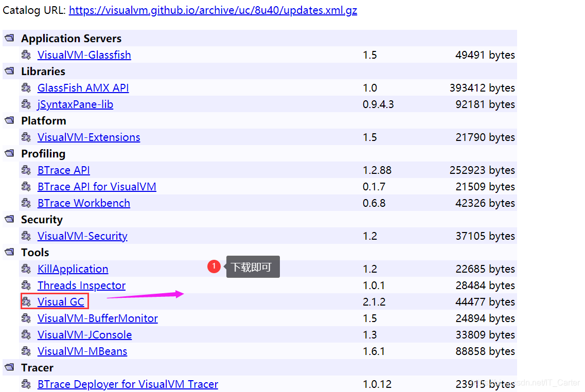
Task: Select the Libraries category heading
Action: [x=43, y=71]
